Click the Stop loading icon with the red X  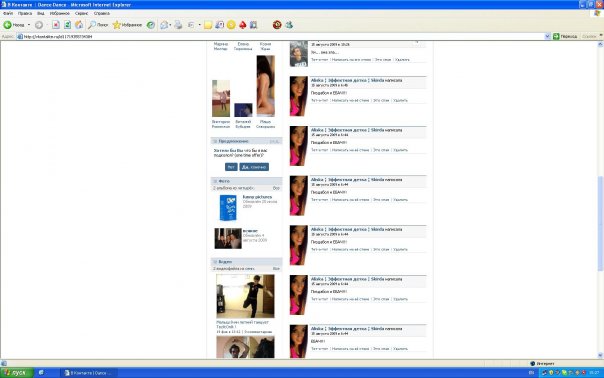pos(56,25)
